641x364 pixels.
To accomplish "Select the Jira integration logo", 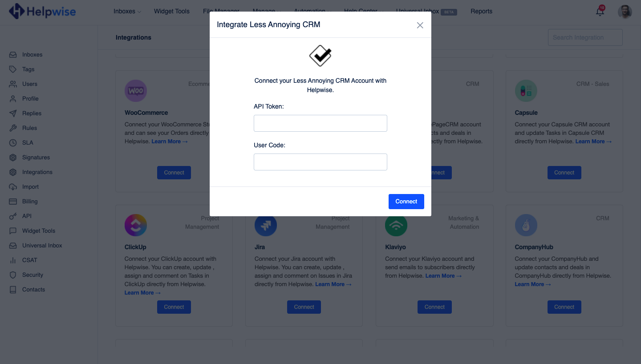I will 266,225.
